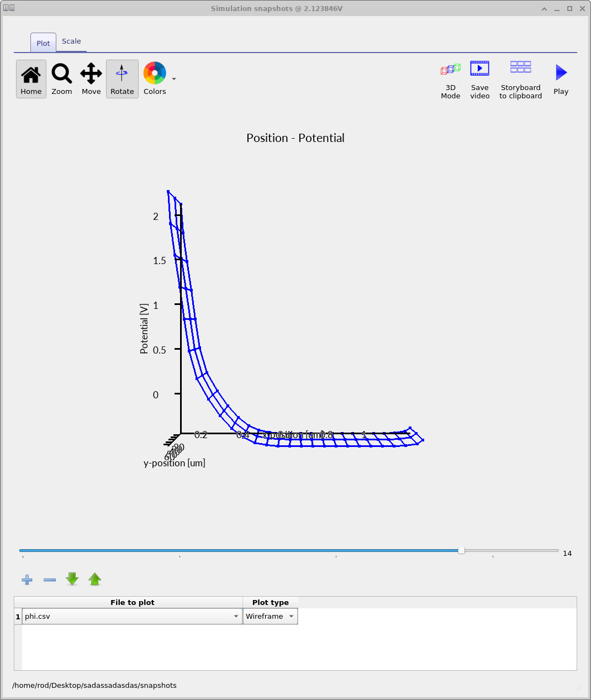Switch to the Scale tab
The image size is (591, 700).
71,41
